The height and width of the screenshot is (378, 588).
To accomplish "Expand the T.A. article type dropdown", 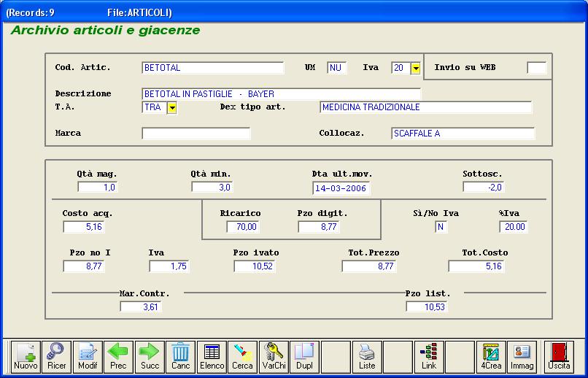I will (171, 107).
